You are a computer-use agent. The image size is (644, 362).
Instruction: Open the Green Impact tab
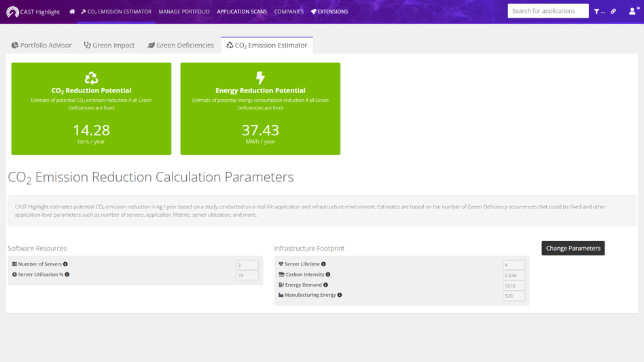click(109, 46)
